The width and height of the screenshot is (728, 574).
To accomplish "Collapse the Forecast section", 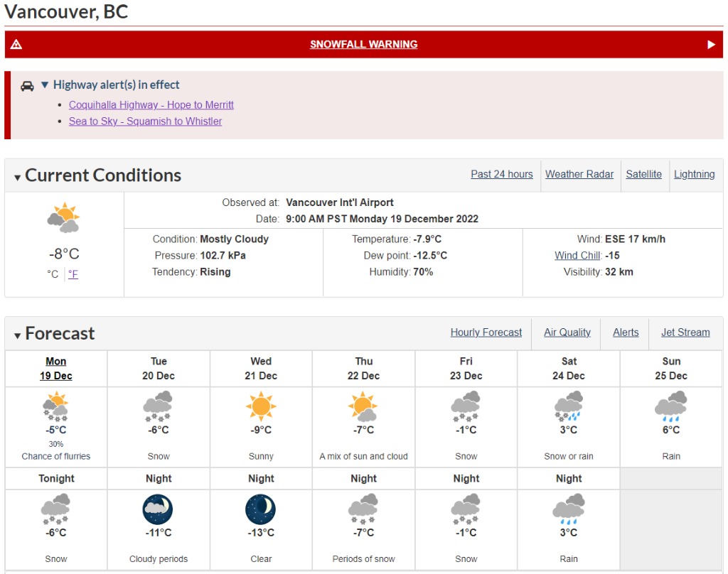I will pos(17,335).
